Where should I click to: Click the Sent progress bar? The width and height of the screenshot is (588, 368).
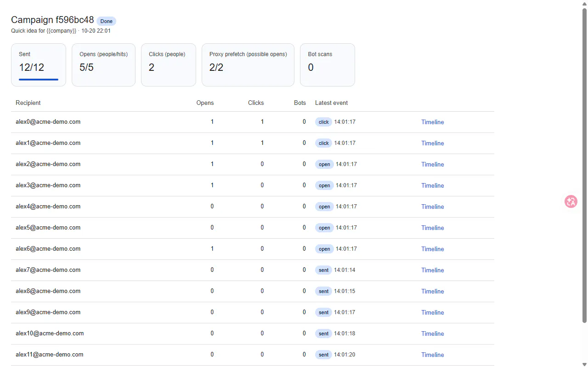point(39,80)
